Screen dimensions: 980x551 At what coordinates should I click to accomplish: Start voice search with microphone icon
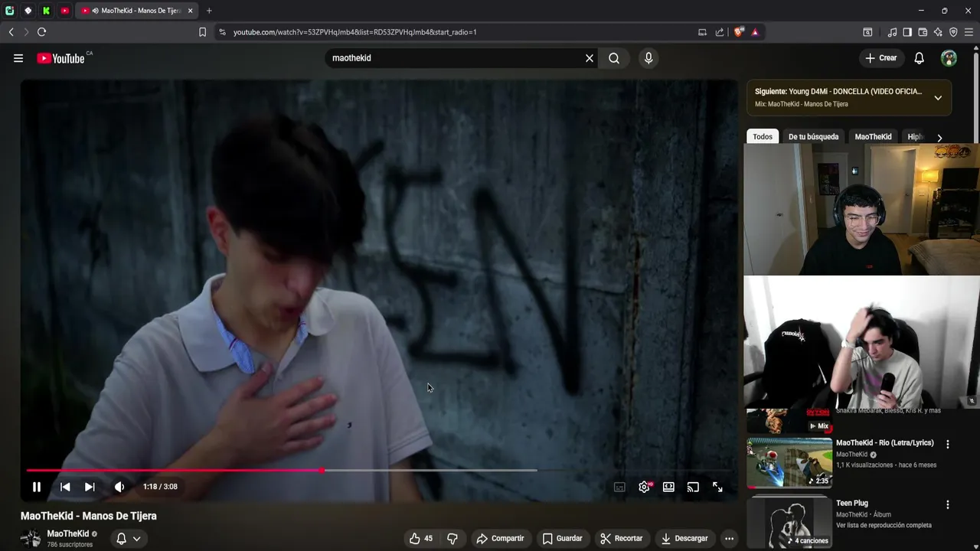pyautogui.click(x=648, y=58)
